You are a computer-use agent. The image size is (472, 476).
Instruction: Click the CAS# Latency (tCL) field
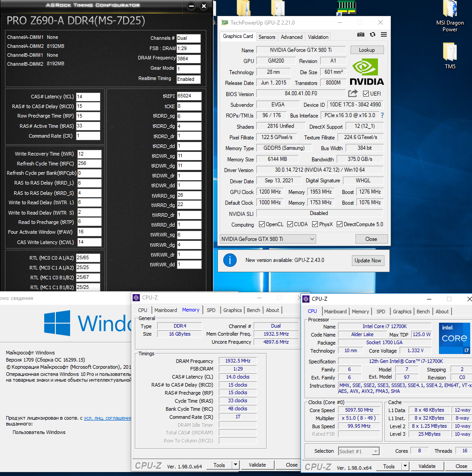click(x=88, y=97)
